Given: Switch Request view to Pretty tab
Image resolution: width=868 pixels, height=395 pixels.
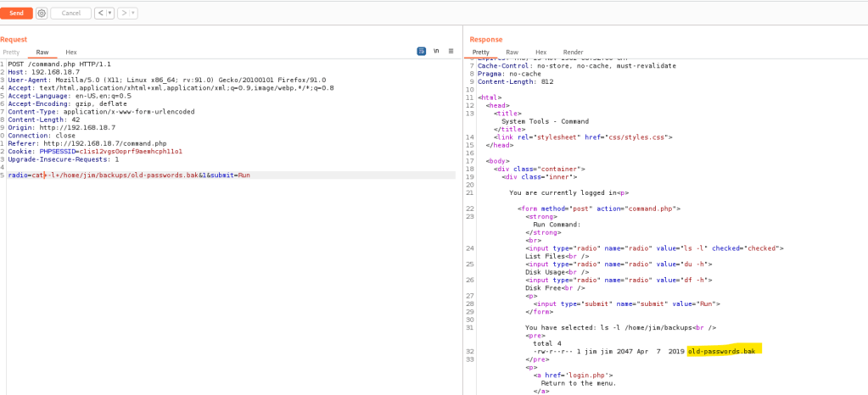Looking at the screenshot, I should tap(11, 53).
